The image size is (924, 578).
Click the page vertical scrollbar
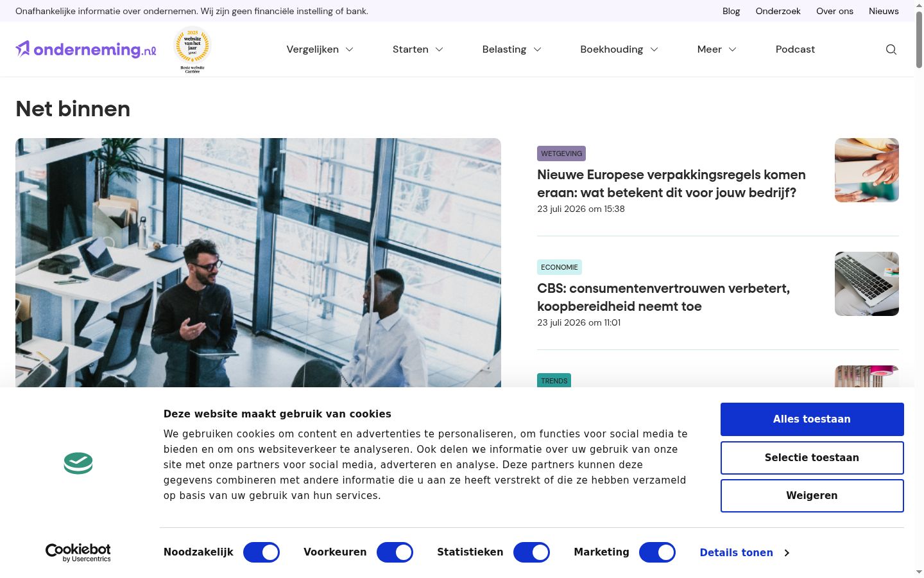coord(919,39)
